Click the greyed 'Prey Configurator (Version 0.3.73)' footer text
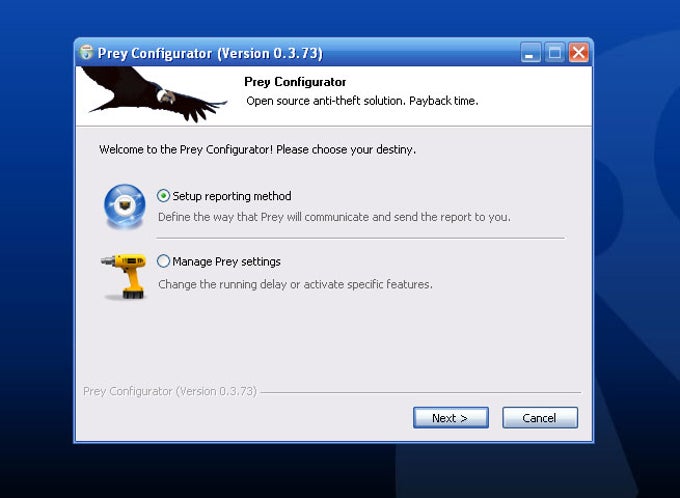This screenshot has height=498, width=680. tap(170, 391)
